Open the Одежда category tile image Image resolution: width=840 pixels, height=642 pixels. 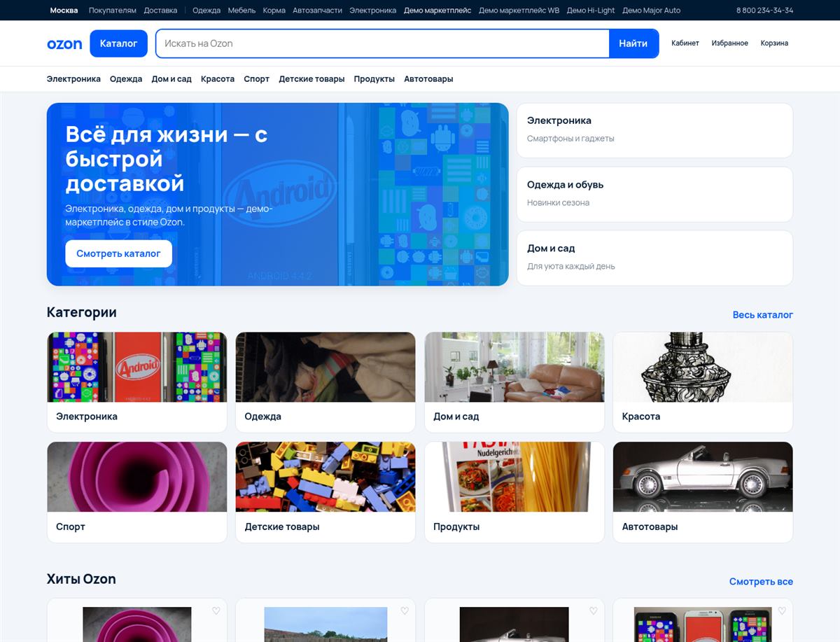(x=325, y=367)
